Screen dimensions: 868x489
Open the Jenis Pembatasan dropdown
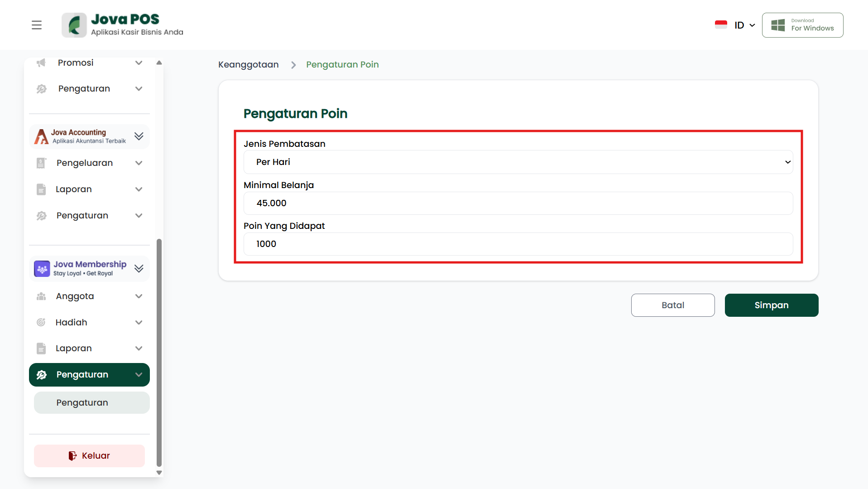[518, 162]
